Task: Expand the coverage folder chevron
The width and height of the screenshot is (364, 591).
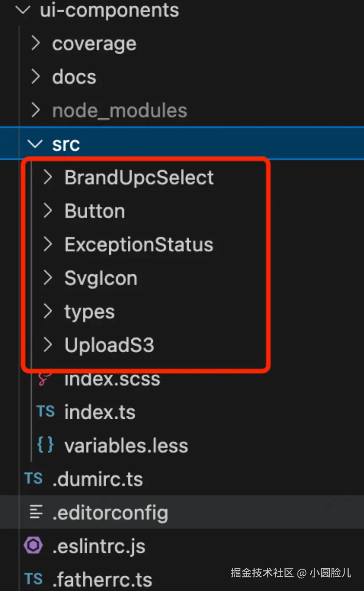Action: tap(36, 44)
